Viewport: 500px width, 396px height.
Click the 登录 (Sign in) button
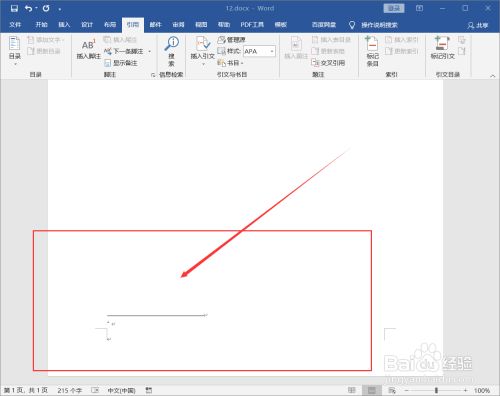[x=394, y=8]
